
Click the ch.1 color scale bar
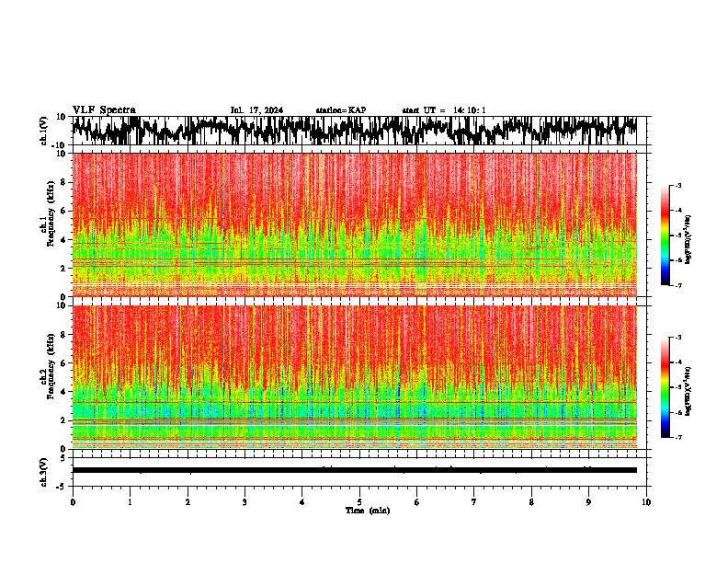pos(665,236)
